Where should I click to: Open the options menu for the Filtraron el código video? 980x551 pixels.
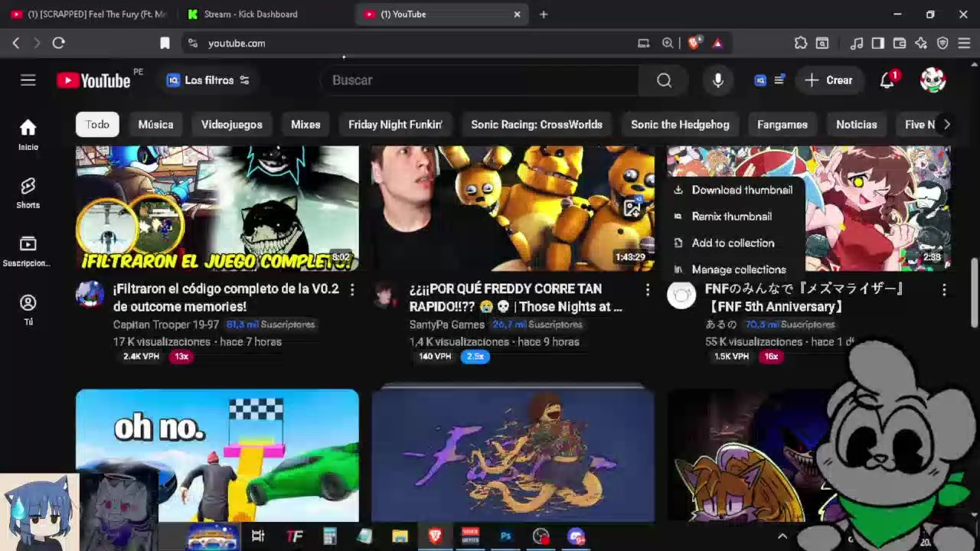352,289
